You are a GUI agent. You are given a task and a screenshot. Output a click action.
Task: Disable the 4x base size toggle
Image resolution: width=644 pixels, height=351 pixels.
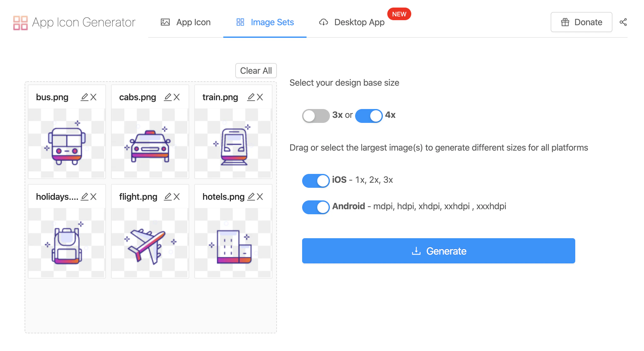369,116
